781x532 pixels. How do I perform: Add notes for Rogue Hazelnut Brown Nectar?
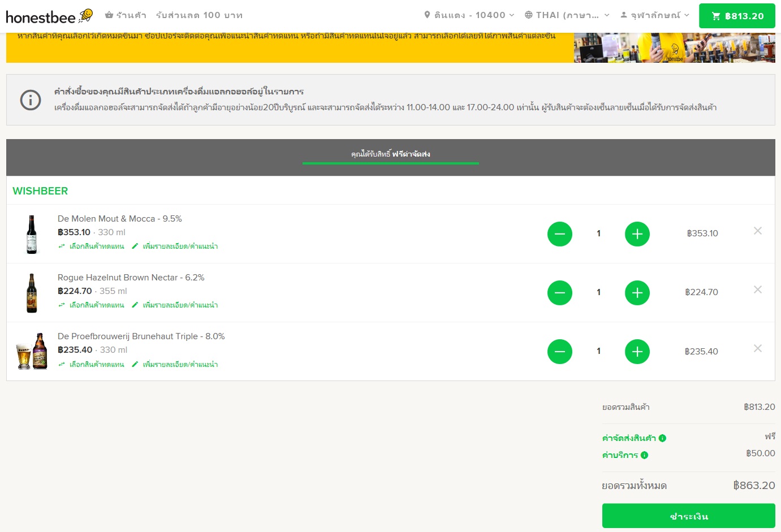point(175,305)
